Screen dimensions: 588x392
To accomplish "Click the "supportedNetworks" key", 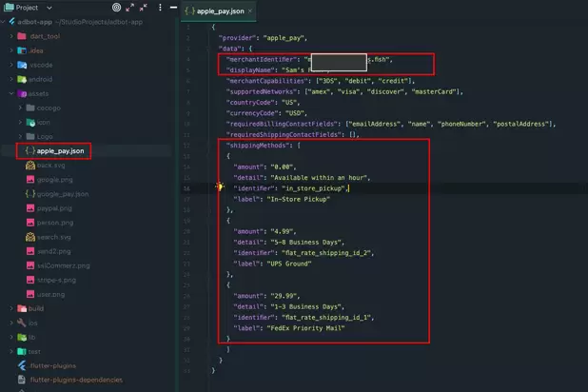I will click(261, 92).
